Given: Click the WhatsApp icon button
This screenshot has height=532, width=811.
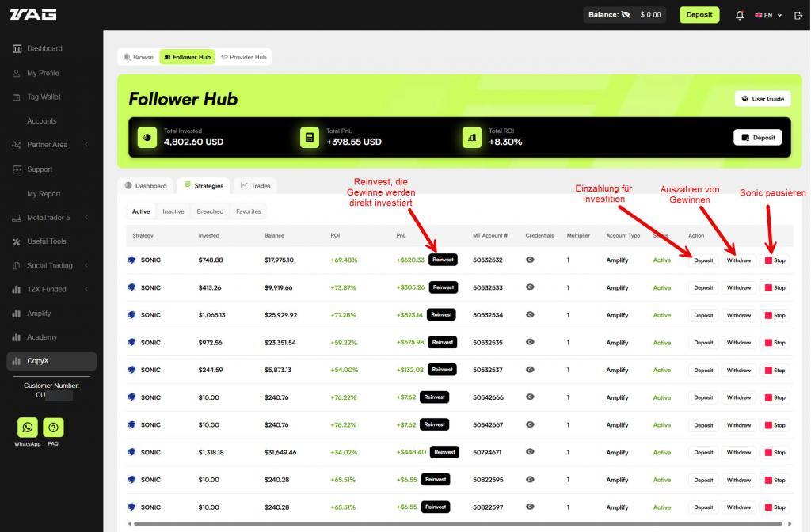Looking at the screenshot, I should click(28, 427).
